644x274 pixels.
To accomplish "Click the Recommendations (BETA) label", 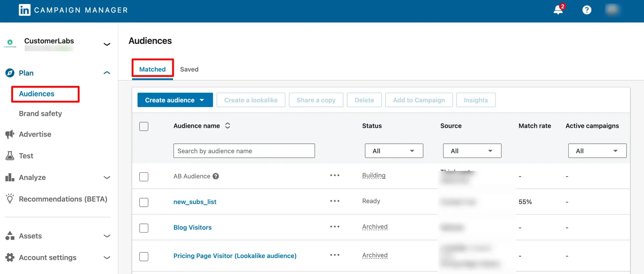I will click(x=63, y=199).
